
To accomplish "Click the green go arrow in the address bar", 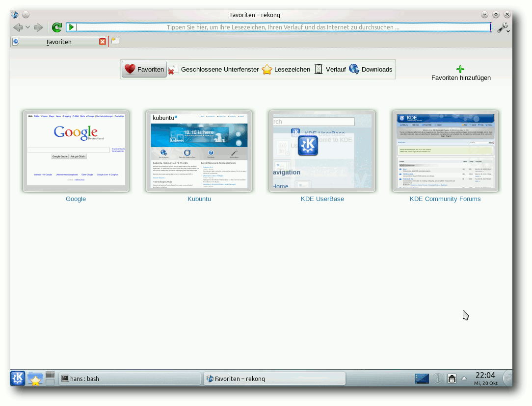I will click(x=71, y=27).
